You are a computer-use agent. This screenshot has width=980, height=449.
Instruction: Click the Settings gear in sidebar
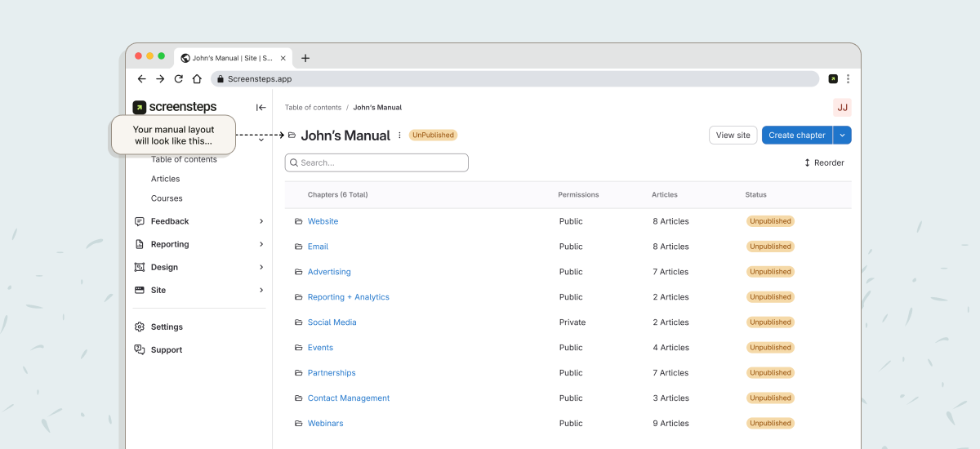pyautogui.click(x=140, y=327)
